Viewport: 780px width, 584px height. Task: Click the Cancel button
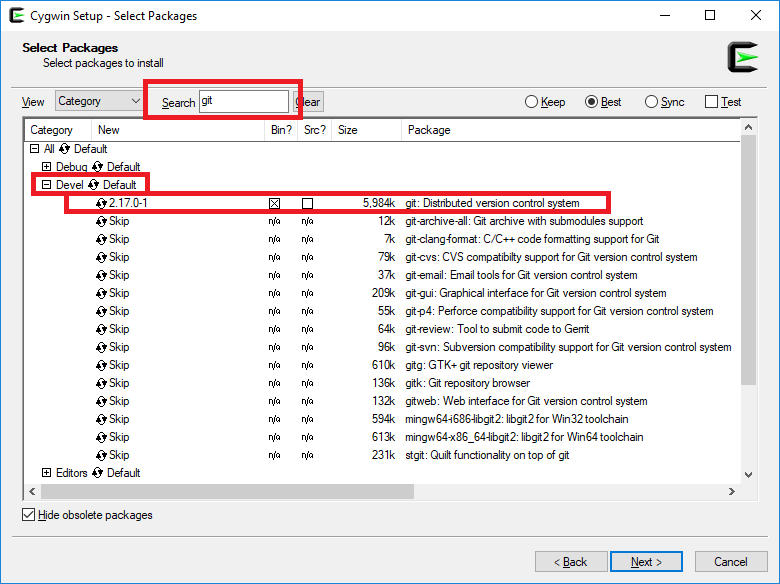(x=730, y=562)
